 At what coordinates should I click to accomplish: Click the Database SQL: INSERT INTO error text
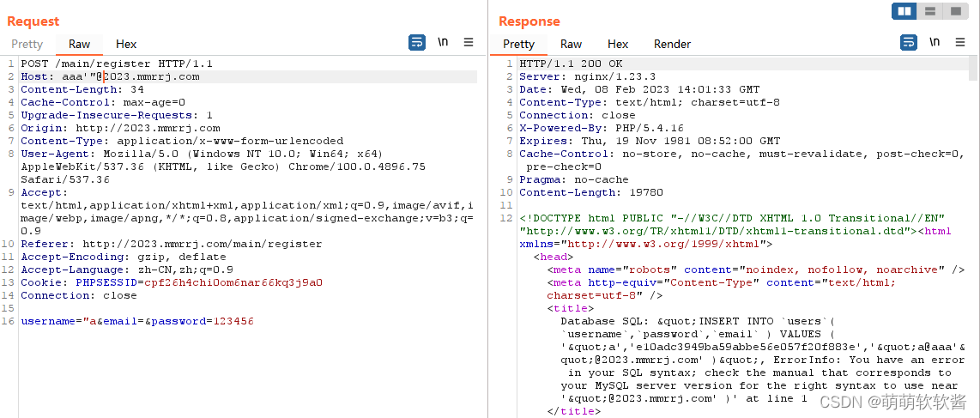(x=763, y=360)
